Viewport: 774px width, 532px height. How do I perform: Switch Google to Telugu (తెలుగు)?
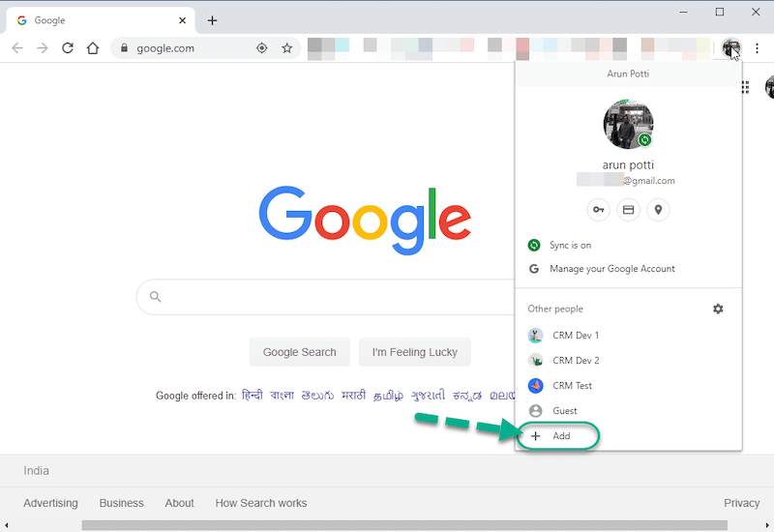pos(317,396)
